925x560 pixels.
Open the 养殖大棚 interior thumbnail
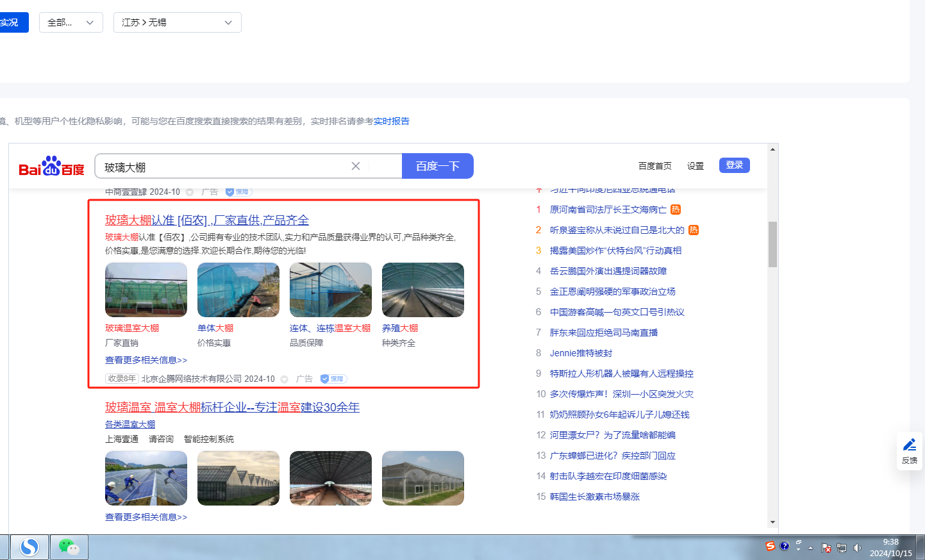[x=423, y=290]
